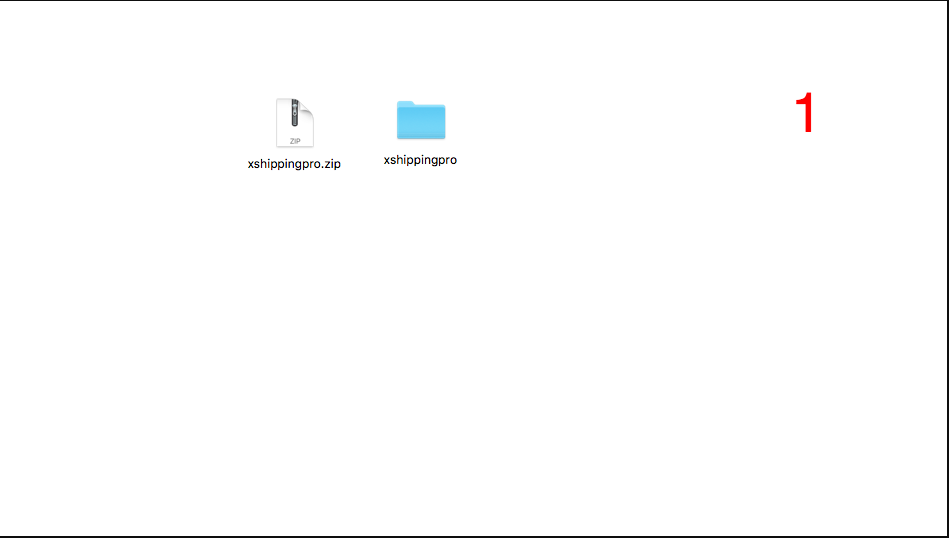Select the xshippingpro.zip archive icon
The image size is (949, 538).
pyautogui.click(x=295, y=123)
